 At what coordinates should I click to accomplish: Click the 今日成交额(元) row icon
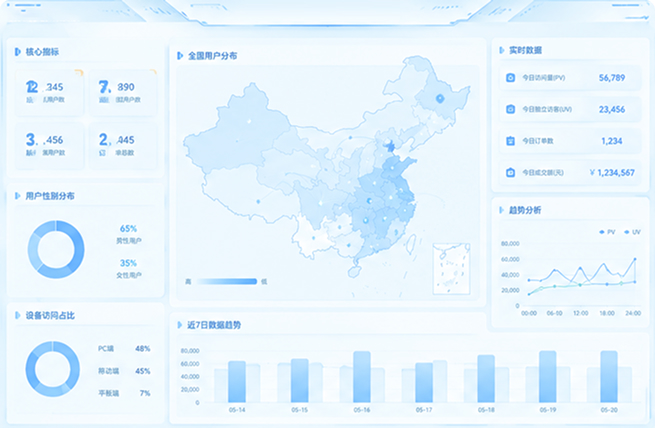[510, 172]
